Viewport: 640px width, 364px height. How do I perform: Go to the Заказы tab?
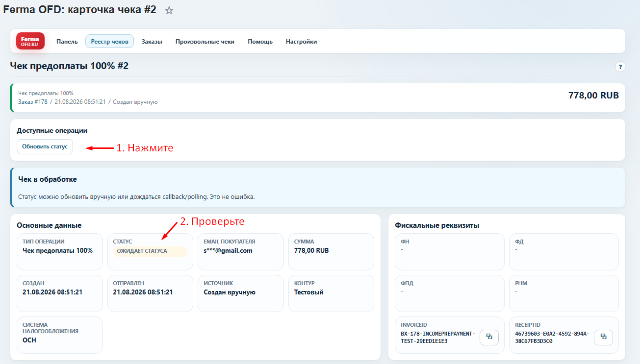152,42
